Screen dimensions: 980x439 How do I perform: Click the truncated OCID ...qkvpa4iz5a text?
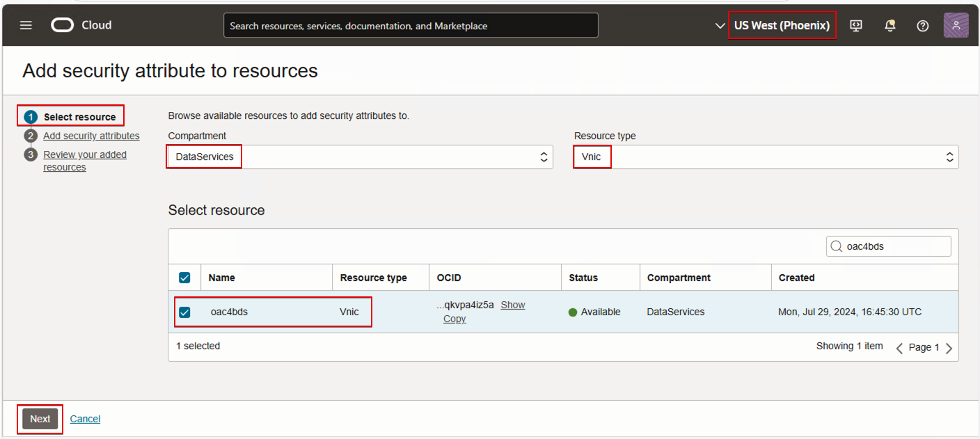(x=465, y=305)
